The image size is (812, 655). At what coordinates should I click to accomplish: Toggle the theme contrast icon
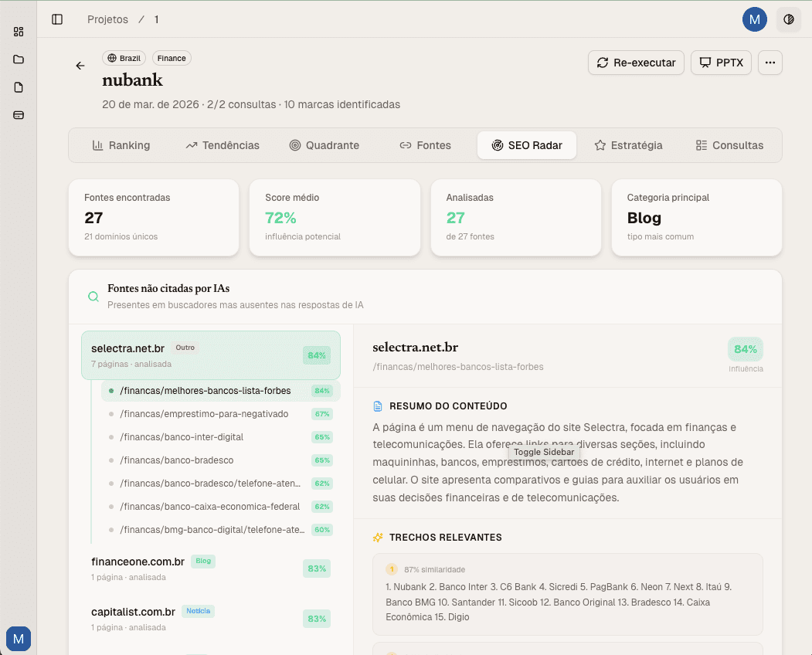pos(789,19)
